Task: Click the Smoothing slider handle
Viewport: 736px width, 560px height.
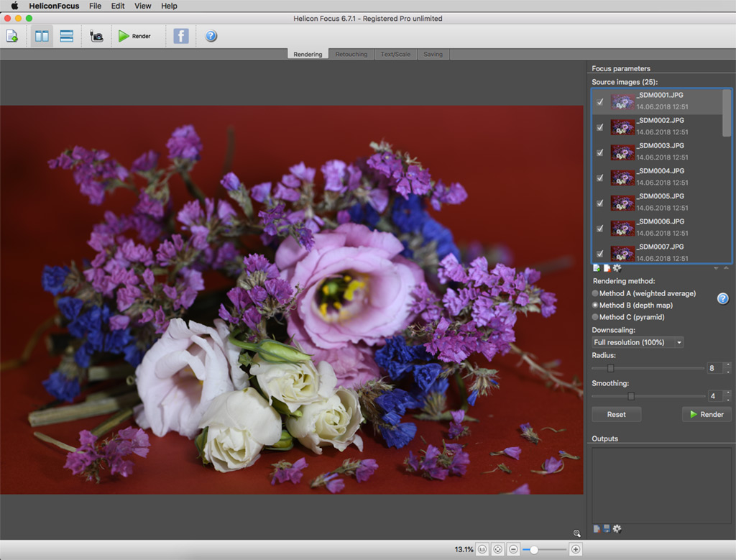Action: tap(631, 396)
